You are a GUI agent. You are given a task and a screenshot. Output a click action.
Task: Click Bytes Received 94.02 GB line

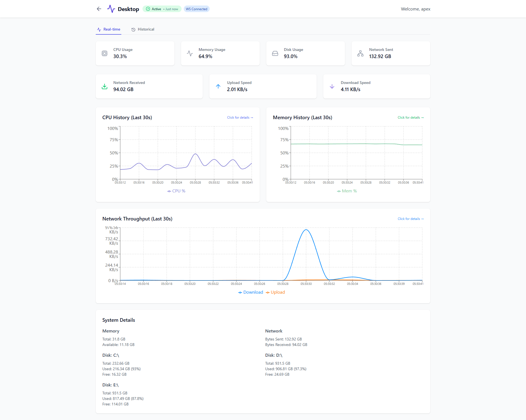pyautogui.click(x=286, y=345)
